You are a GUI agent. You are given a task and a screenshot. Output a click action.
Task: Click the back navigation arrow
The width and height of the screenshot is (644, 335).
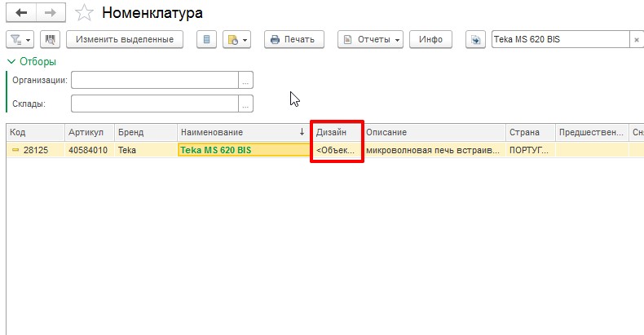20,13
